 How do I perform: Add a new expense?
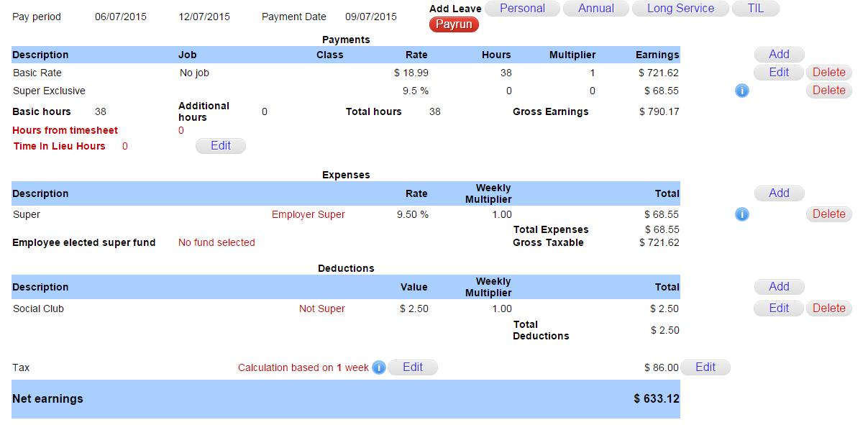(779, 193)
